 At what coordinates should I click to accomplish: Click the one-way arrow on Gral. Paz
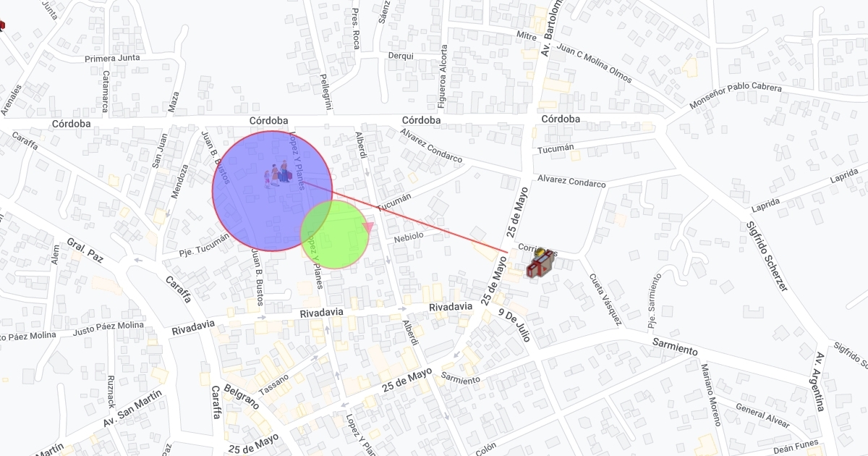coord(137,258)
